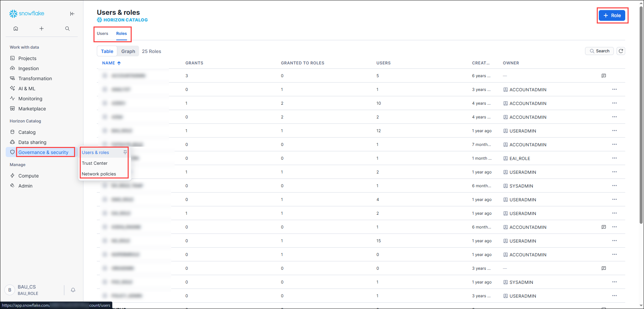Open comment icon on first role row
Image resolution: width=644 pixels, height=309 pixels.
[x=603, y=76]
